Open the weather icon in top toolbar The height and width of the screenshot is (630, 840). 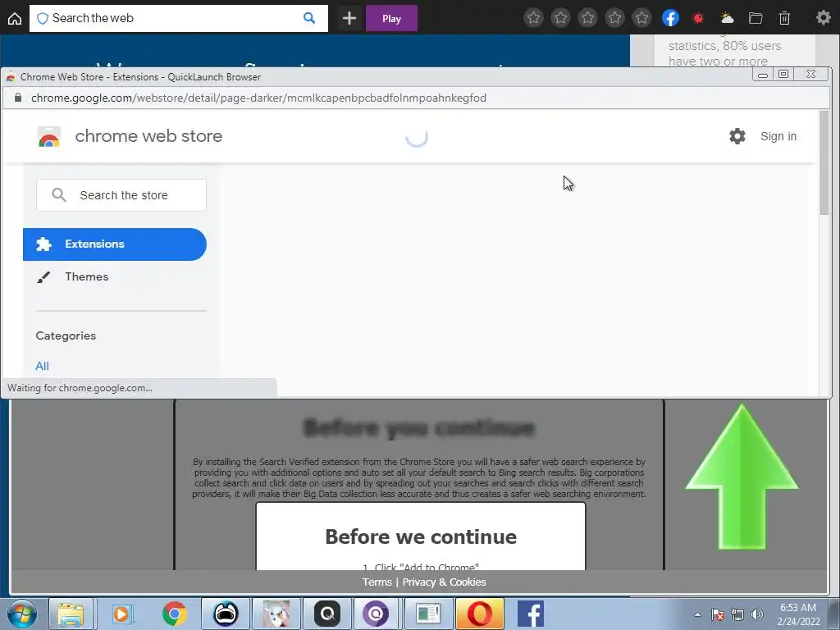[x=727, y=18]
